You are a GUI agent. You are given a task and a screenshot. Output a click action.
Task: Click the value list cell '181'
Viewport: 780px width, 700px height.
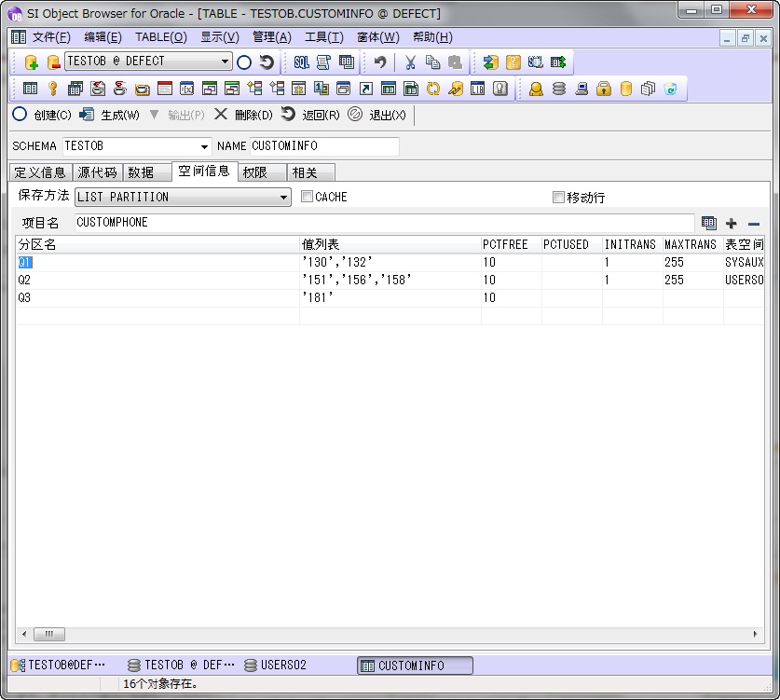[x=390, y=298]
